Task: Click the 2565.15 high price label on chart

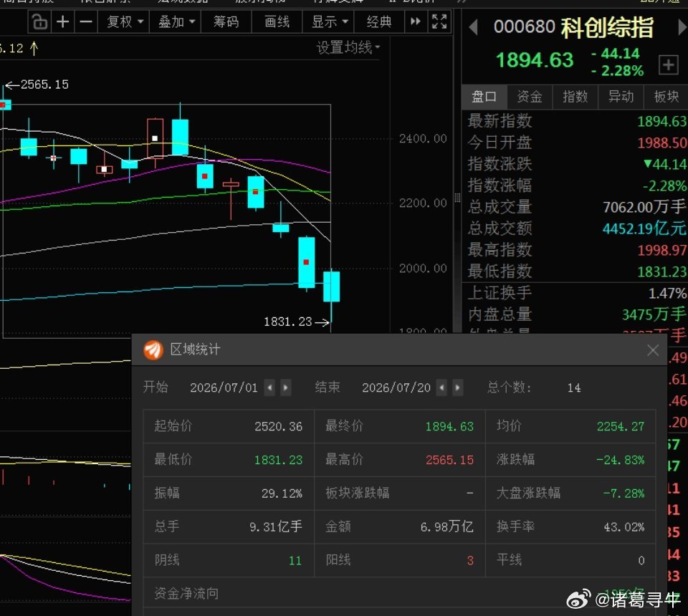Action: point(44,85)
